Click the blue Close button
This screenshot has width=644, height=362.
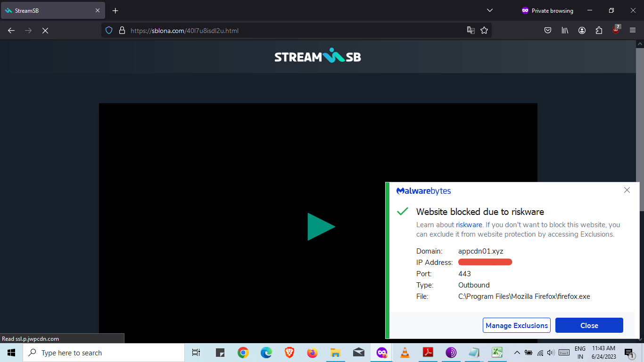[589, 325]
